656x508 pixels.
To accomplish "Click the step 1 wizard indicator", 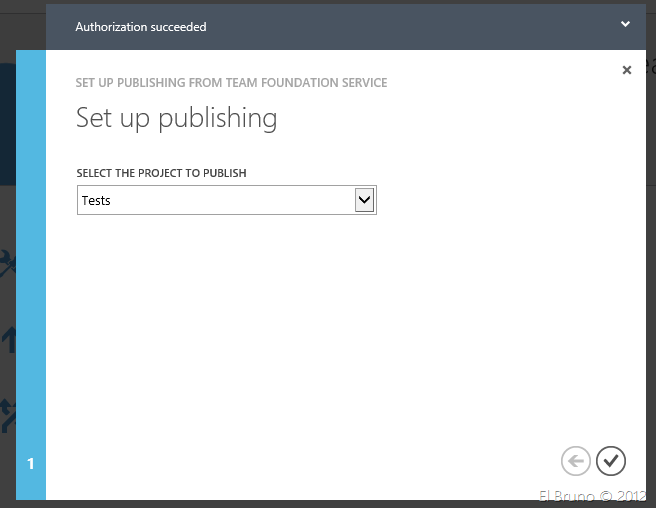I will [x=30, y=464].
